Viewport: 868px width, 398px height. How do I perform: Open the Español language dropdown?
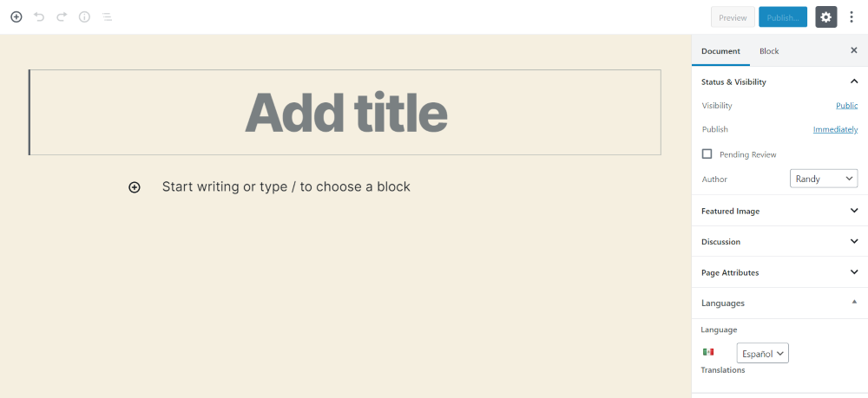pyautogui.click(x=762, y=353)
